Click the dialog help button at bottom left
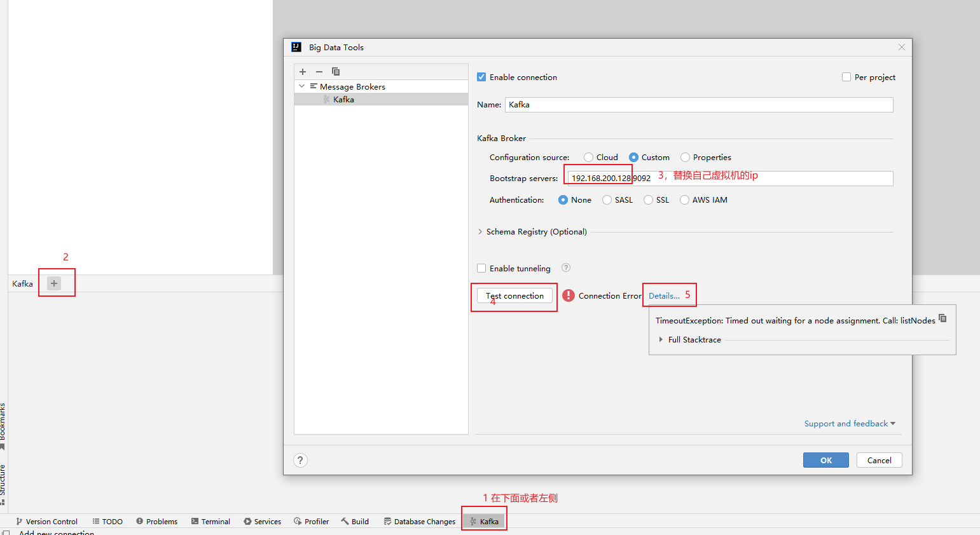 [x=301, y=460]
